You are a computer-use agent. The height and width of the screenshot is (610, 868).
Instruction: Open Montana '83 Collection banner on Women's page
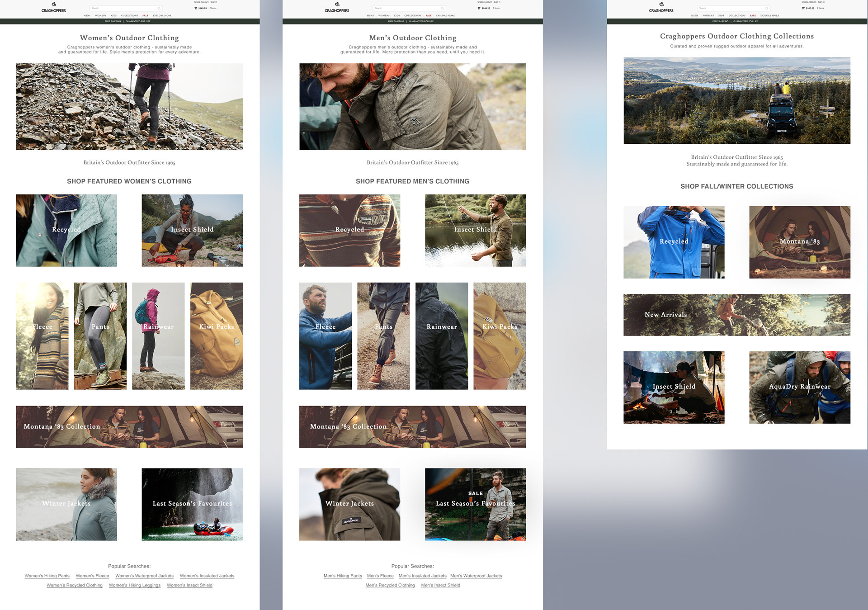click(x=129, y=426)
